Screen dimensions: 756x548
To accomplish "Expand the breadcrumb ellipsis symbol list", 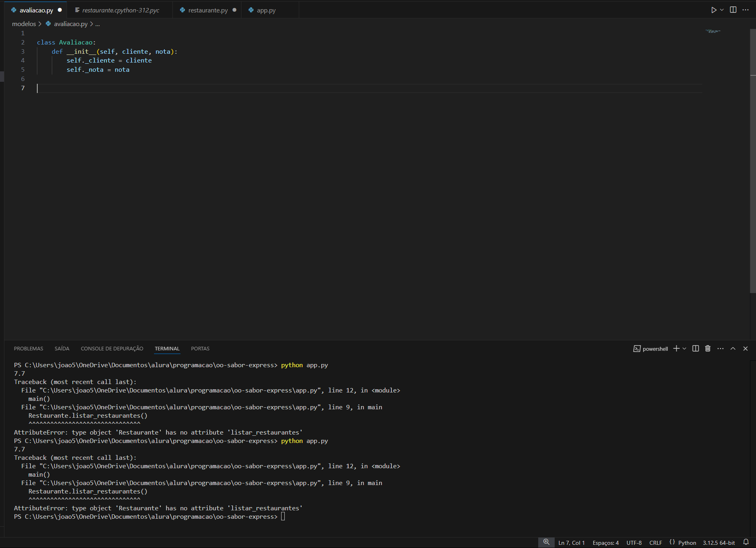I will (97, 24).
